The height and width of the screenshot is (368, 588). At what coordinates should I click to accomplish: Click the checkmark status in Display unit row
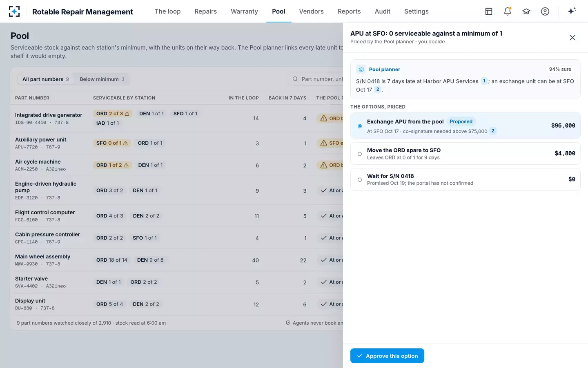324,304
